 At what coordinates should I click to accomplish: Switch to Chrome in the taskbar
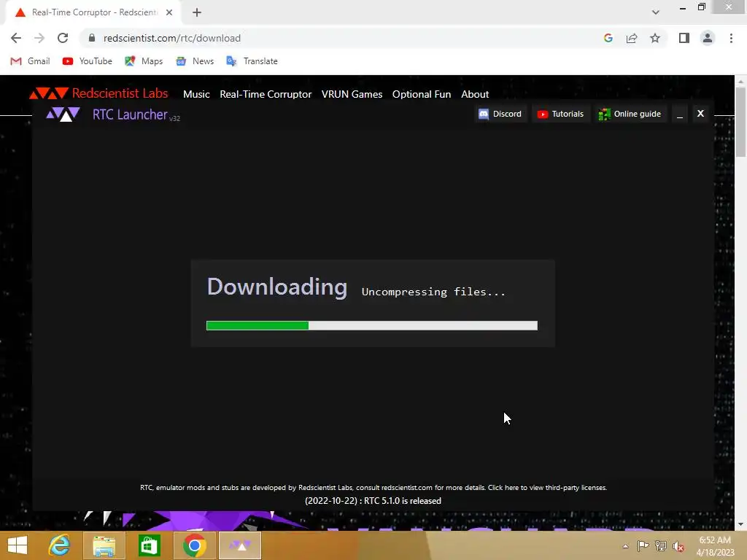pyautogui.click(x=194, y=545)
